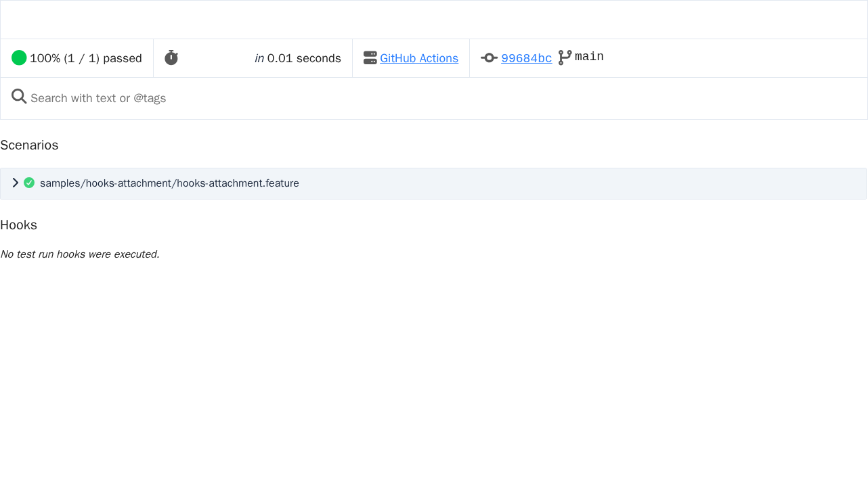Click the 100% (1 / 1) passed text
This screenshot has width=868, height=487.
[86, 58]
